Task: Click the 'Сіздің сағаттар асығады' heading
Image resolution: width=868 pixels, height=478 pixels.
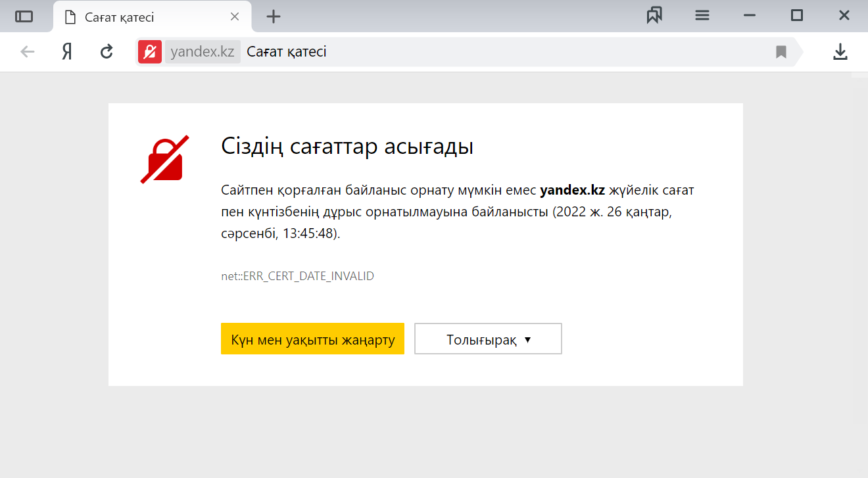Action: point(347,146)
